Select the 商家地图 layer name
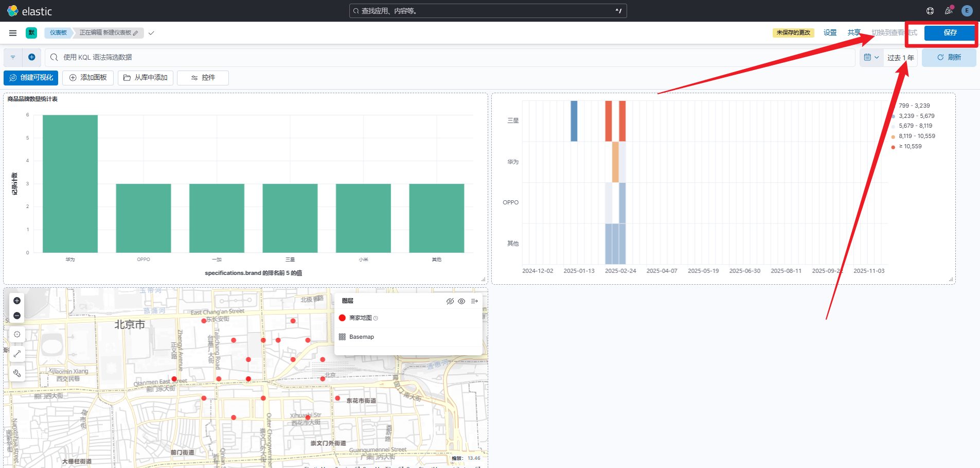Screen dimensions: 980x468 360,318
